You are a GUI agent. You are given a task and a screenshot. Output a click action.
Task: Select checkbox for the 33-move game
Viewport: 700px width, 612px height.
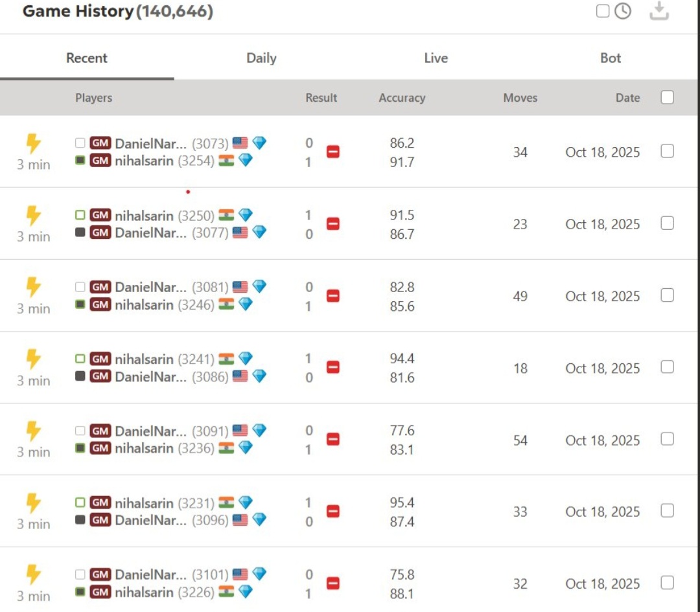tap(667, 511)
